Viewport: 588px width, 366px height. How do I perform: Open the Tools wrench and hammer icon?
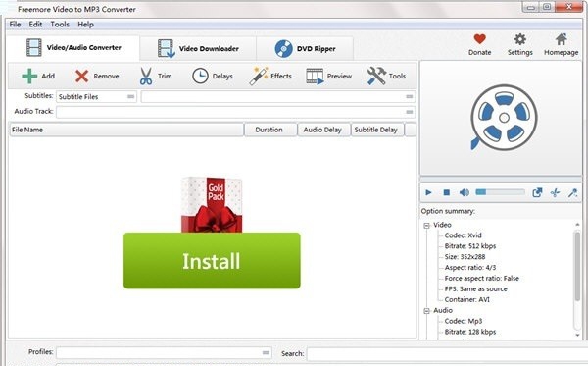coord(376,76)
